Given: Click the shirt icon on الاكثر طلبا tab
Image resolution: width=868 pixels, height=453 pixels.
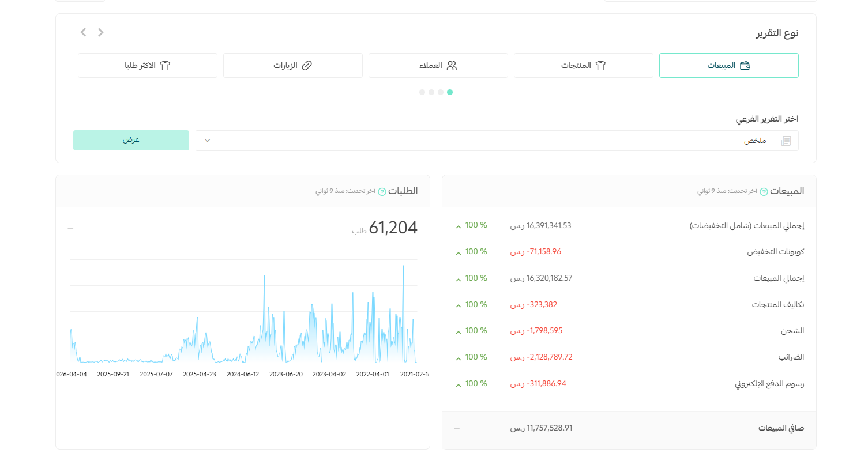Looking at the screenshot, I should pos(166,66).
